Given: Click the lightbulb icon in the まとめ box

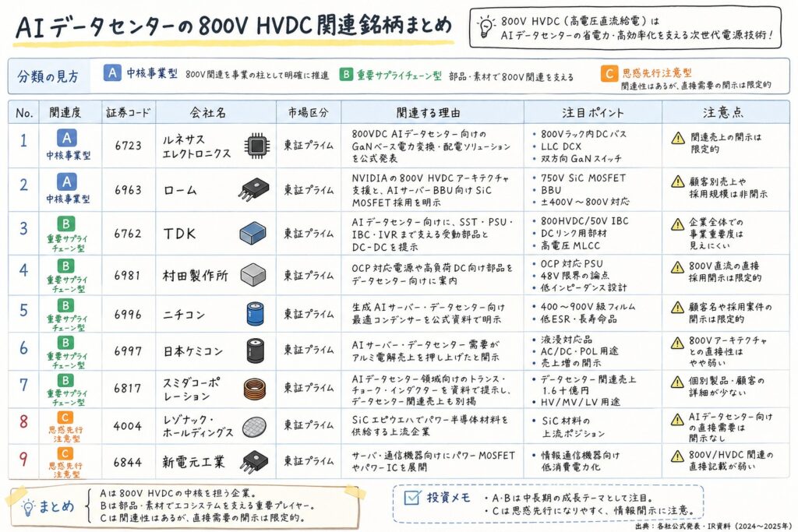Looking at the screenshot, I should (29, 507).
